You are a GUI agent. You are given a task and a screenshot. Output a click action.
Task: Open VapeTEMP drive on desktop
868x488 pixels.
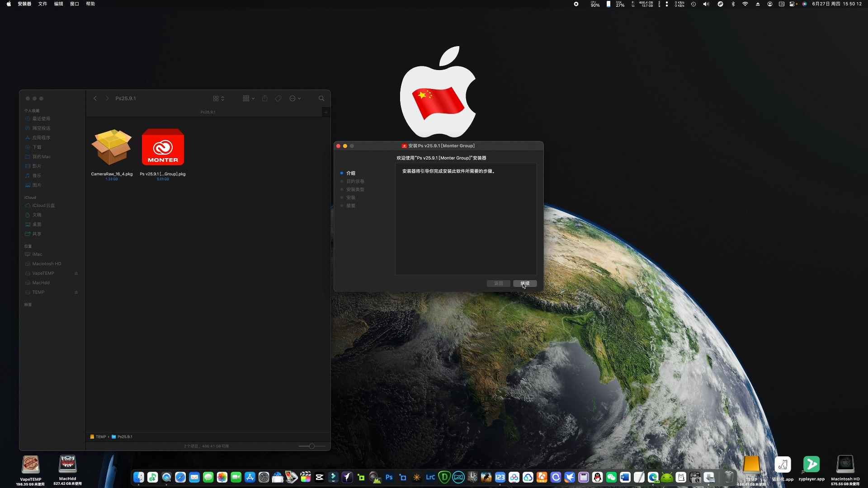[x=30, y=470]
